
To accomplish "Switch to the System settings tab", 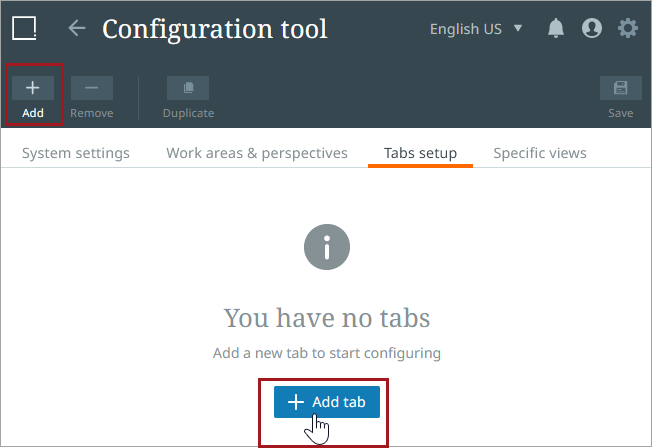I will point(76,153).
